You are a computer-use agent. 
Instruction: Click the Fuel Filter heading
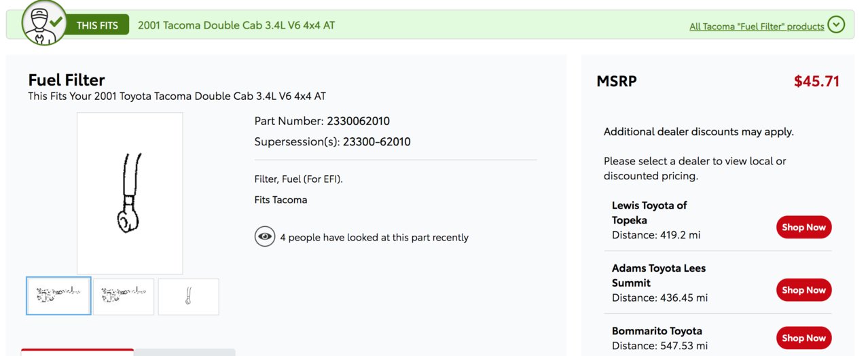67,79
